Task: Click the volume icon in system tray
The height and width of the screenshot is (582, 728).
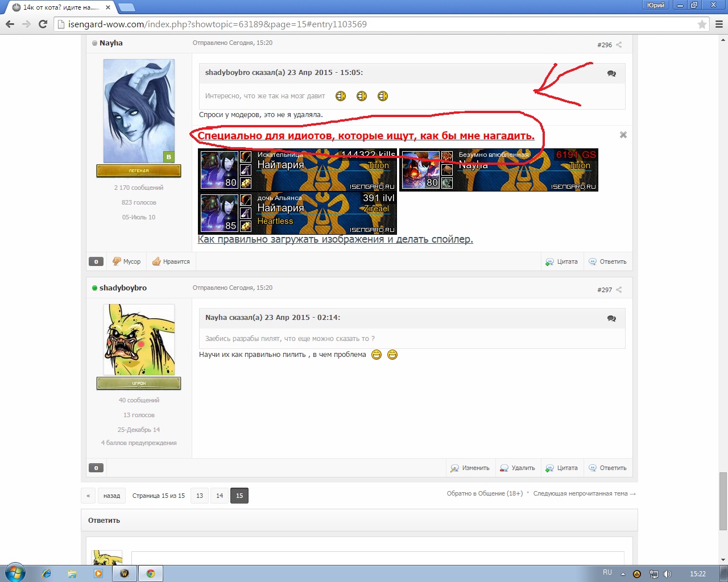Action: point(667,574)
